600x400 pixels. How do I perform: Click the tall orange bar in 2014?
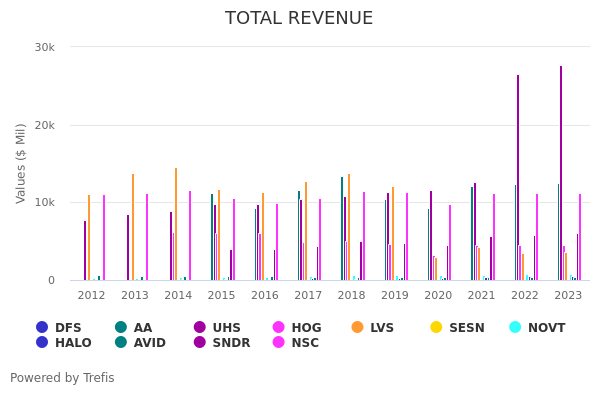click(176, 224)
